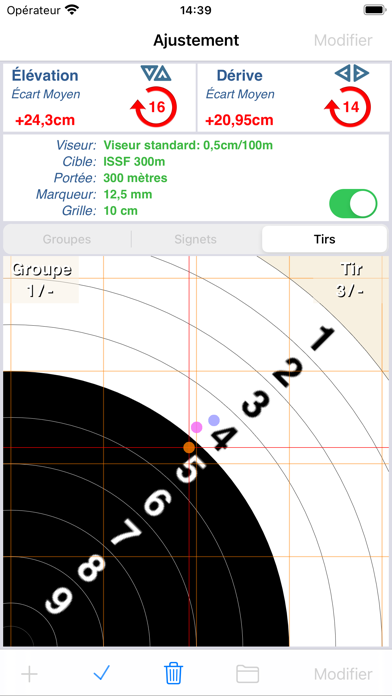Screen dimensions: 392x696
Task: Tap the blue checkmark icon
Action: click(102, 673)
